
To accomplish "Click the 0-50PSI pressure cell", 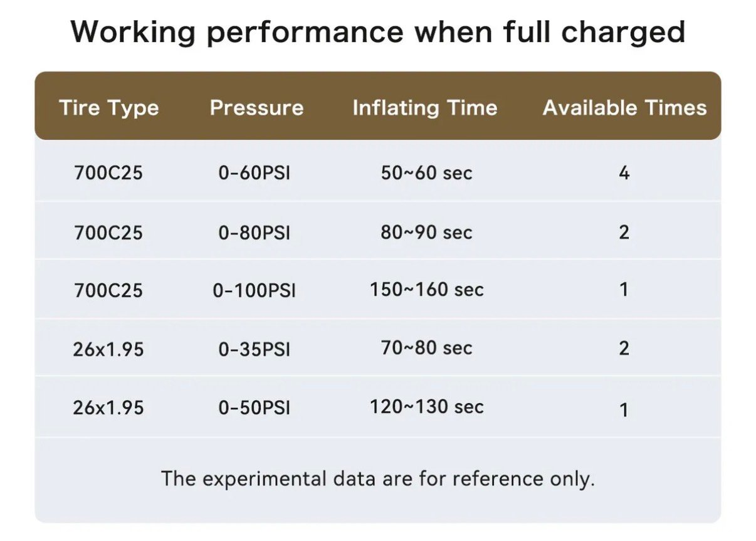I will tap(255, 408).
